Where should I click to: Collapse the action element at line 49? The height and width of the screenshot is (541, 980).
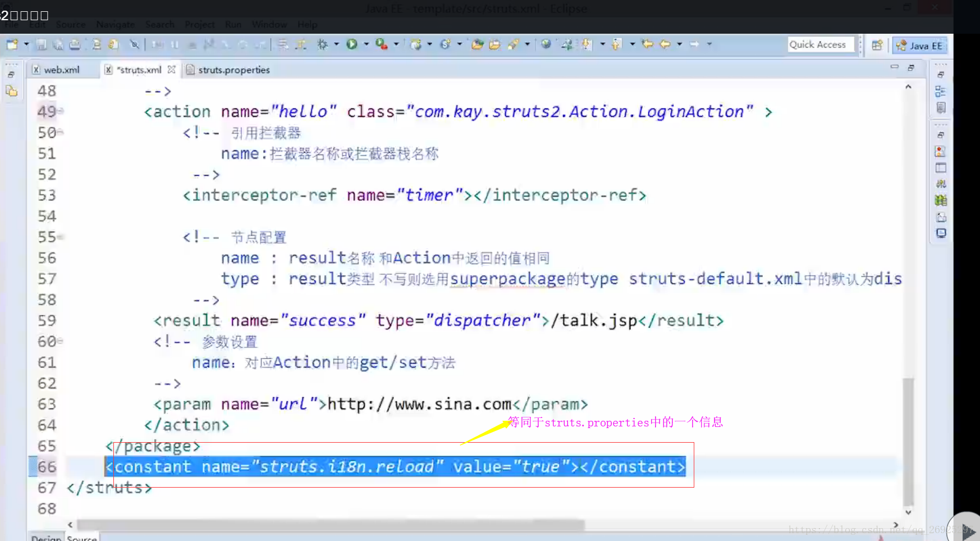click(x=61, y=111)
